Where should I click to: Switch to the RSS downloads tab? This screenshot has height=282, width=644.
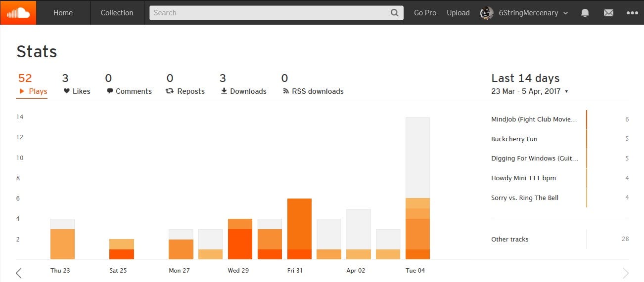[x=313, y=84]
